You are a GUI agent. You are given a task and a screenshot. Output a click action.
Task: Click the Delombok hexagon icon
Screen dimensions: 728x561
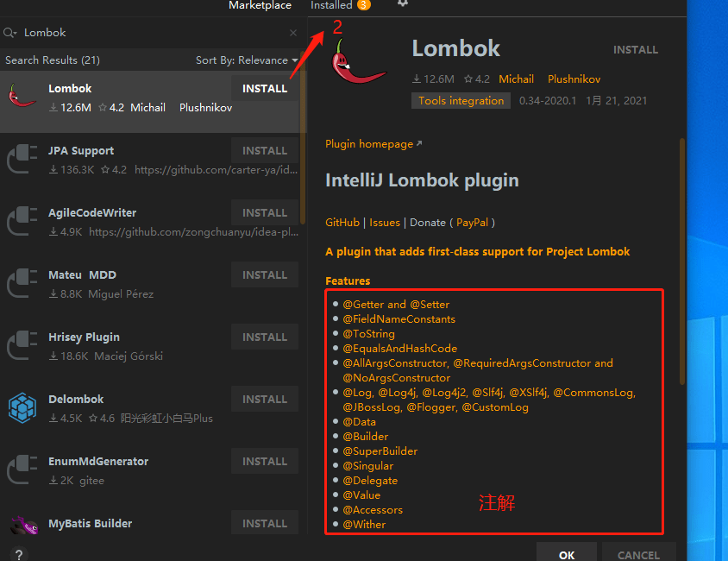pyautogui.click(x=22, y=407)
